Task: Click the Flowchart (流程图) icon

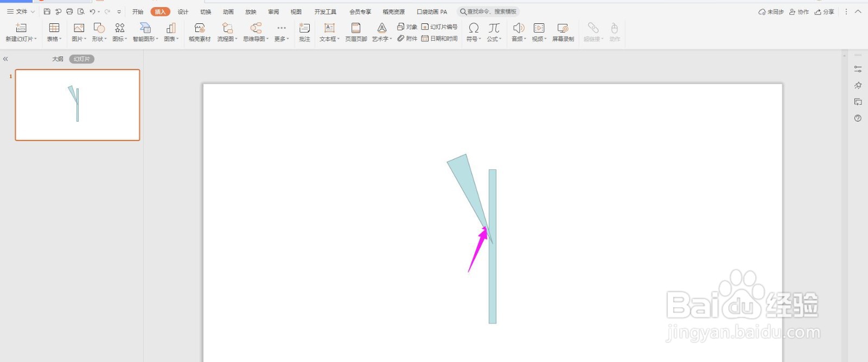Action: [x=227, y=28]
